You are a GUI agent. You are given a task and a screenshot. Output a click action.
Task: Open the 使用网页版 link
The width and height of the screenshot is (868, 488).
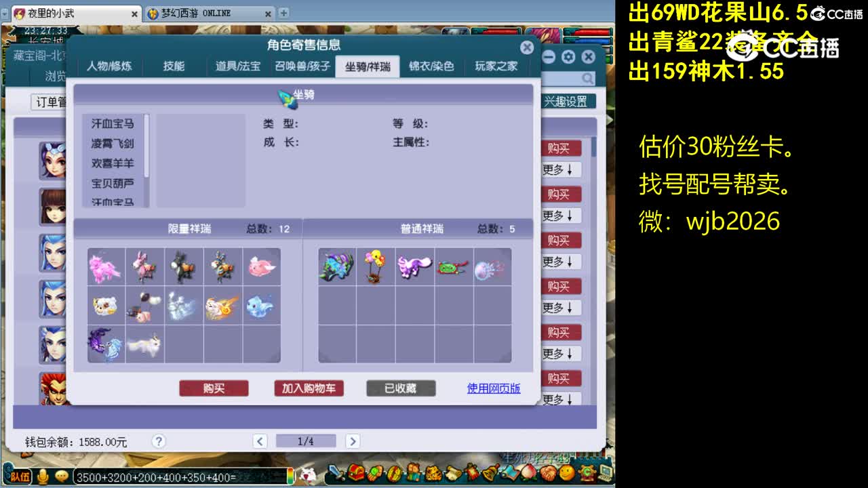494,388
